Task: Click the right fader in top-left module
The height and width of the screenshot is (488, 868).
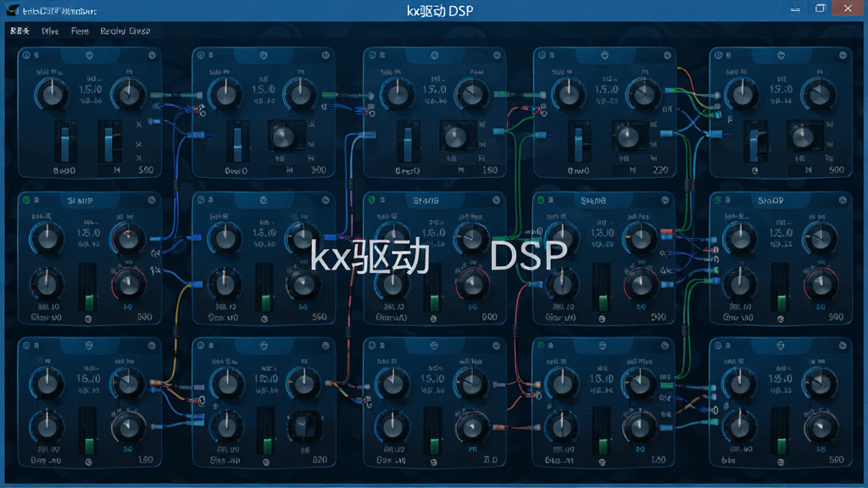Action: coord(109,142)
